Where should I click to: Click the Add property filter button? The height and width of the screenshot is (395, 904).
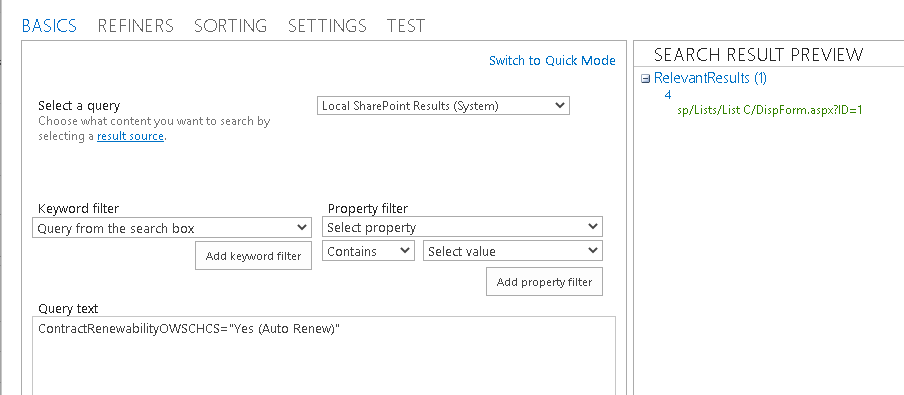pos(544,281)
